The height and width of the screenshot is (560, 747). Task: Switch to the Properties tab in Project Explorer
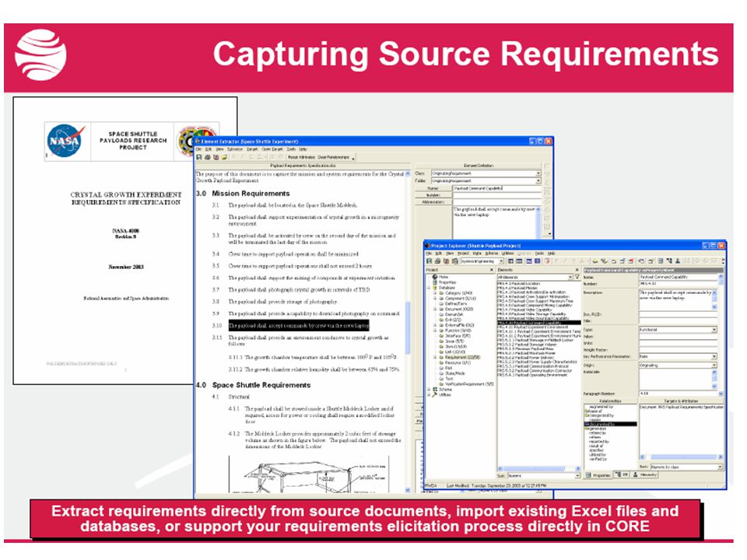598,475
